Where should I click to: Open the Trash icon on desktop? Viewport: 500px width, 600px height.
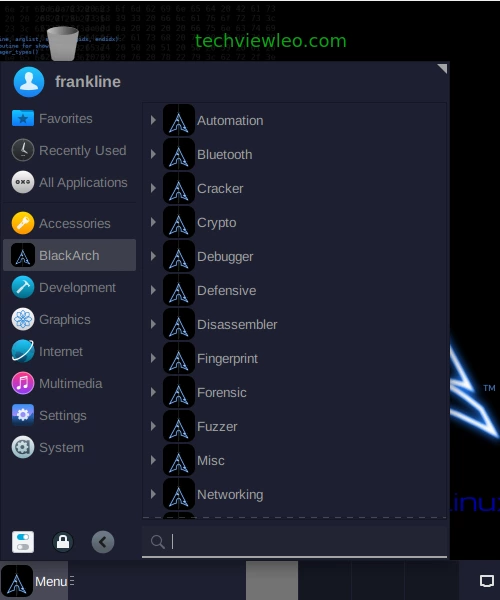63,43
